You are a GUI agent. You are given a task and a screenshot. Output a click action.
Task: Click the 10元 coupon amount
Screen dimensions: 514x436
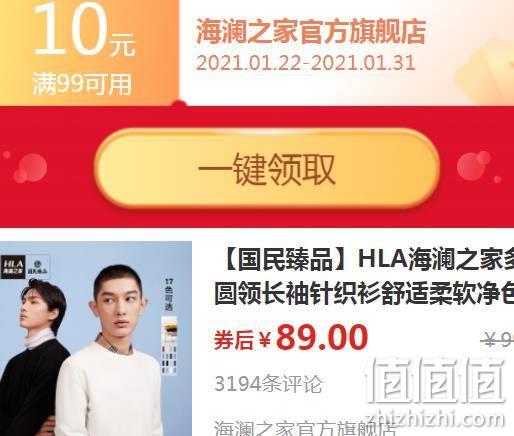(x=85, y=32)
